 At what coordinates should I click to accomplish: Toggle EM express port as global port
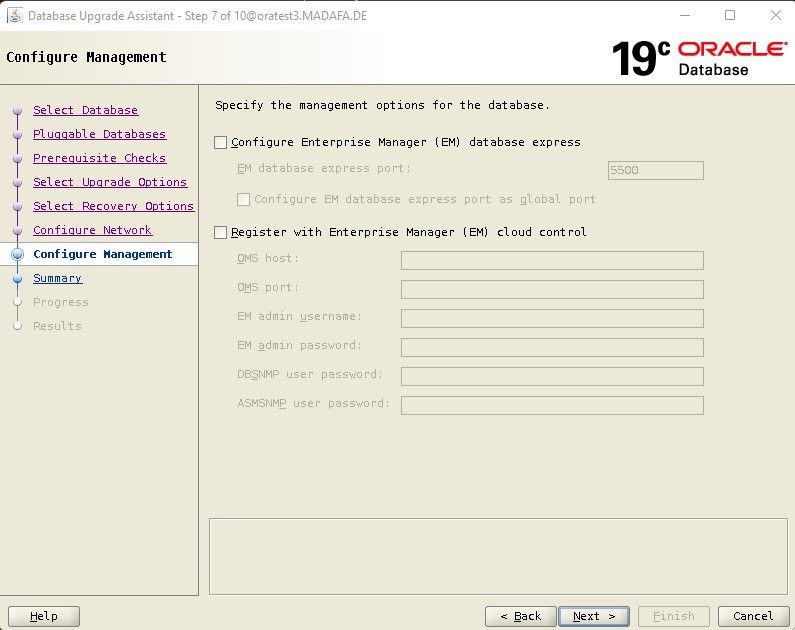click(x=243, y=199)
